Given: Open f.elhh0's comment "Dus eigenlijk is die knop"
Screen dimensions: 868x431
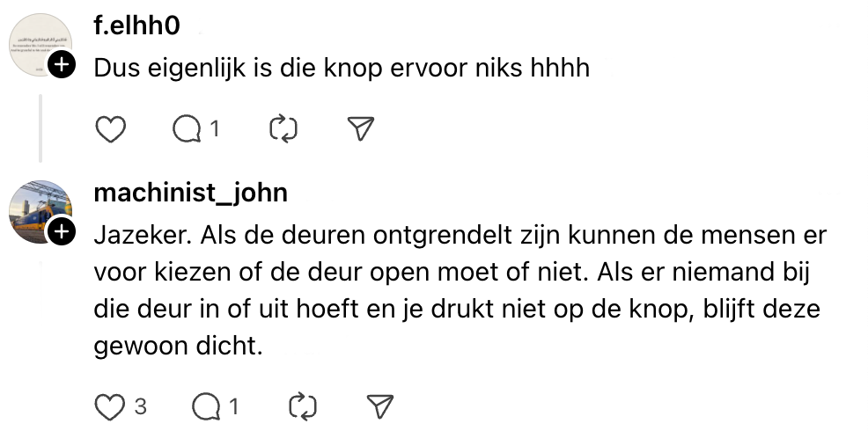Looking at the screenshot, I should click(341, 67).
